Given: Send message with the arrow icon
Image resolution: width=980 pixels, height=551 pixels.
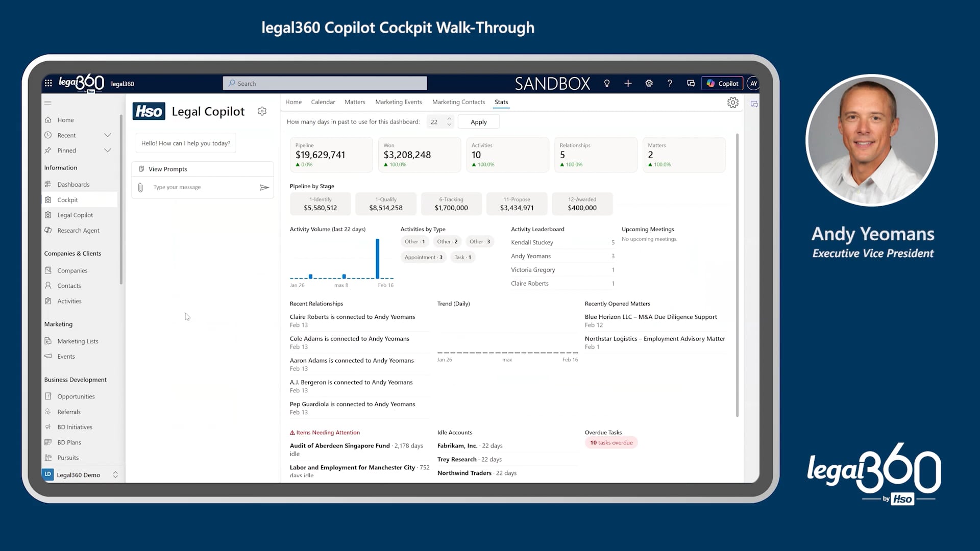Looking at the screenshot, I should click(264, 188).
